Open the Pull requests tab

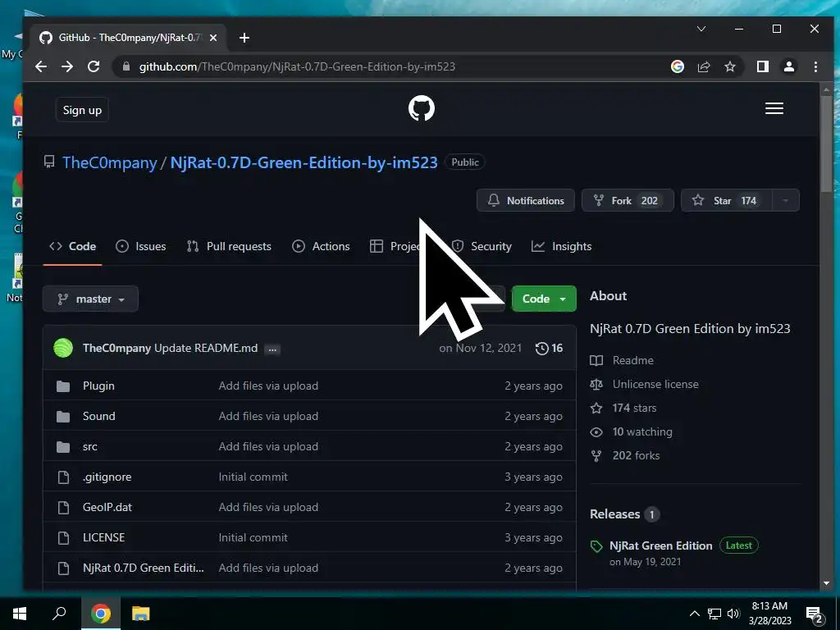click(x=229, y=246)
